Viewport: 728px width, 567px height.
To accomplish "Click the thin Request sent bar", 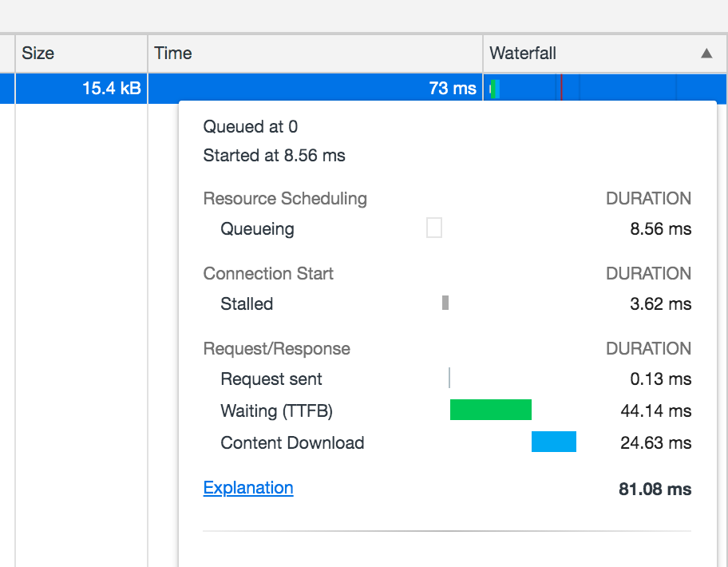I will tap(449, 378).
